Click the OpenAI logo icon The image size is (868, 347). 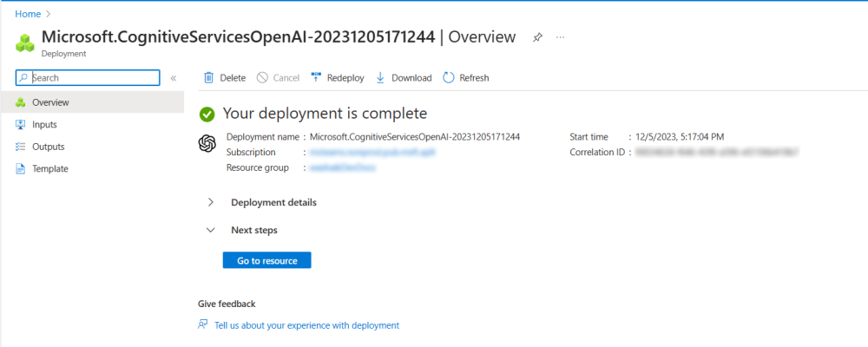[207, 143]
